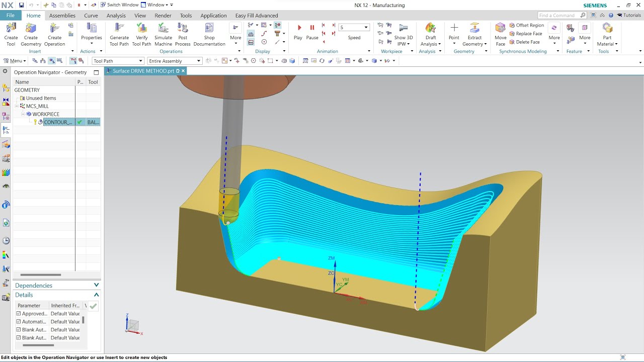The image size is (644, 362).
Task: Click the Parameter column header in Details
Action: point(32,305)
